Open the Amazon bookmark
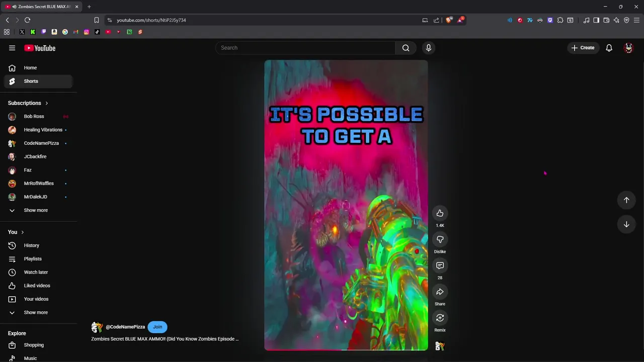Viewport: 644px width, 362px height. [54, 32]
